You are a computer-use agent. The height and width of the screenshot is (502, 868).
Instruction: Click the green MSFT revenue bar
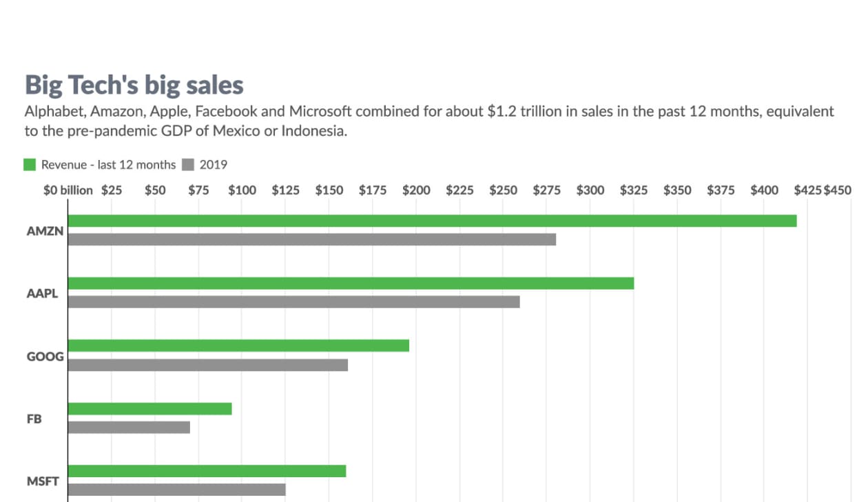[207, 471]
